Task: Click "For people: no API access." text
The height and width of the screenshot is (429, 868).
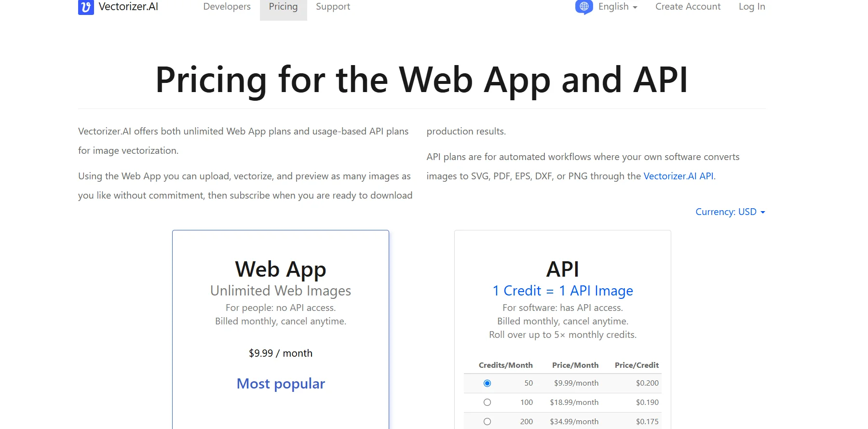Action: 281,308
